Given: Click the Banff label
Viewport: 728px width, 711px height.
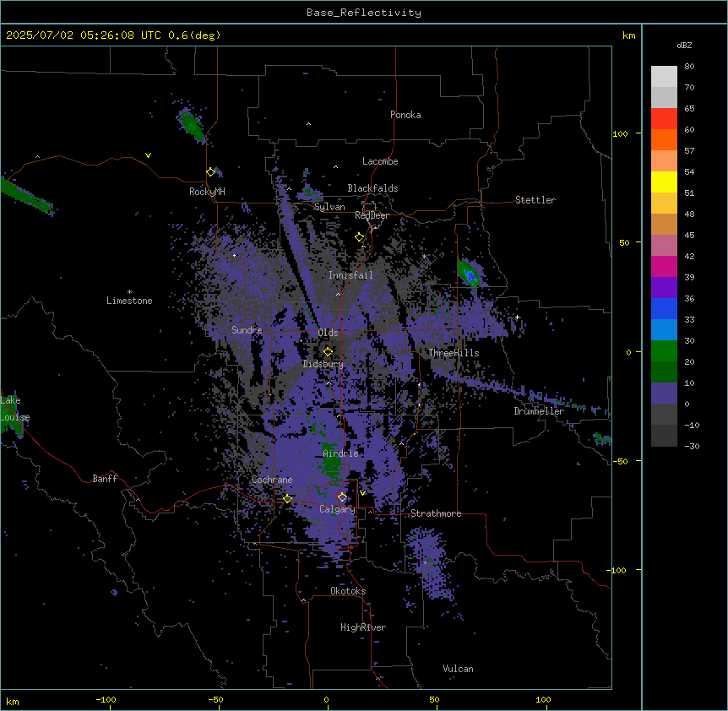Looking at the screenshot, I should [x=105, y=479].
